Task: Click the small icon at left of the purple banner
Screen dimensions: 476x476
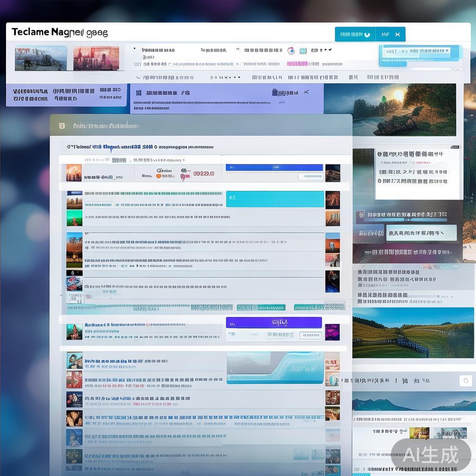Action: click(138, 93)
